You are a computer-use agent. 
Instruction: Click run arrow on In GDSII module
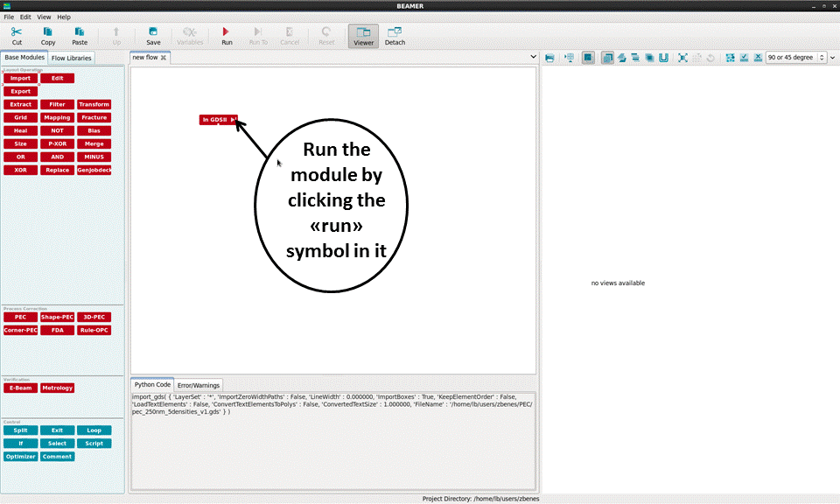click(x=233, y=120)
